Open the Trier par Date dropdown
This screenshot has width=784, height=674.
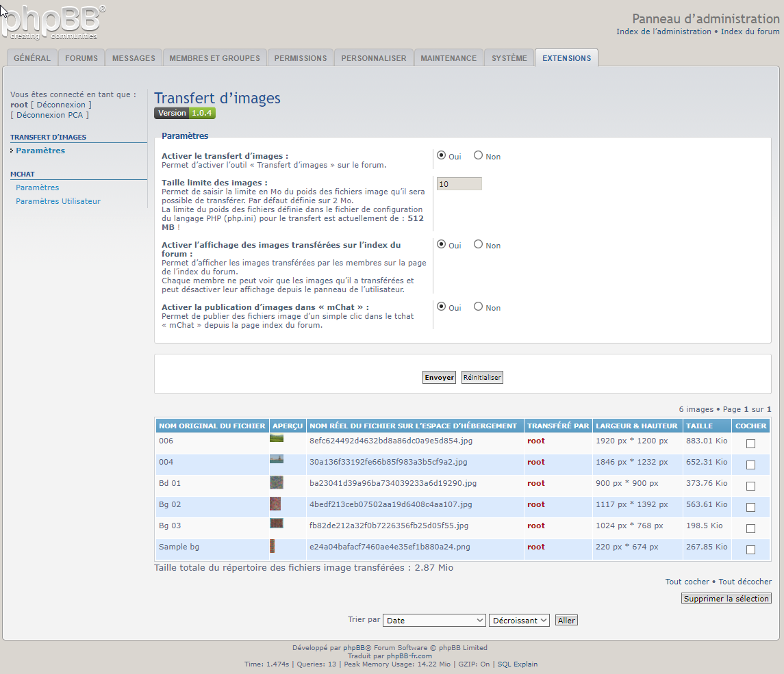[x=434, y=620]
